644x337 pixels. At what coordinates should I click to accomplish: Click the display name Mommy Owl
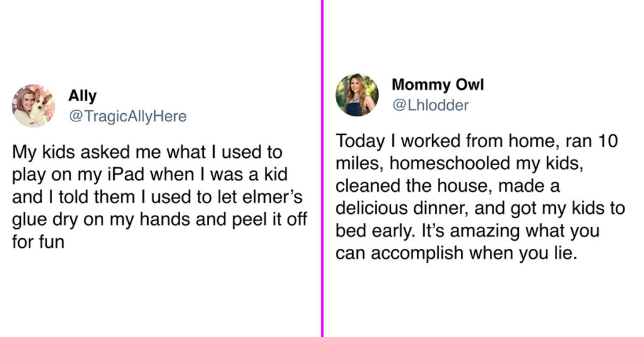[x=438, y=84]
